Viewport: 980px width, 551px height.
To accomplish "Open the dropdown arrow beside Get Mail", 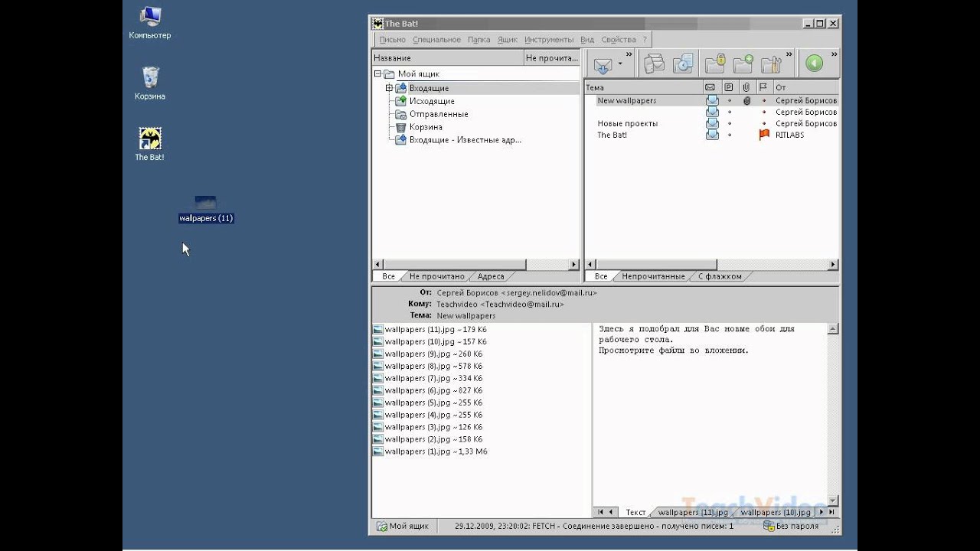I will (620, 64).
